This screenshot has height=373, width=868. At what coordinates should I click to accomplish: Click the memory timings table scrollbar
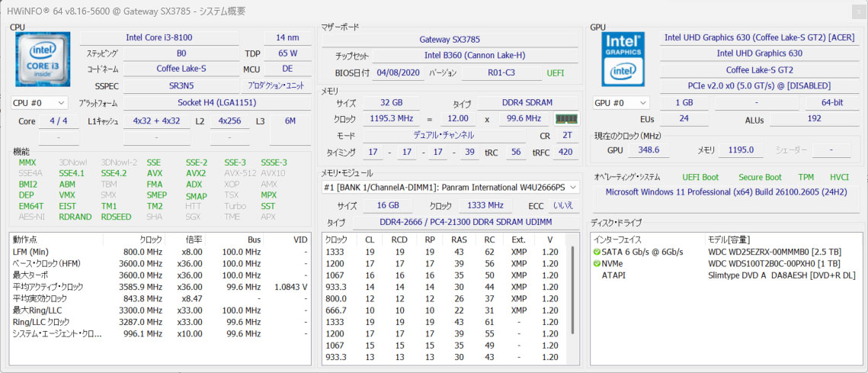point(573,291)
